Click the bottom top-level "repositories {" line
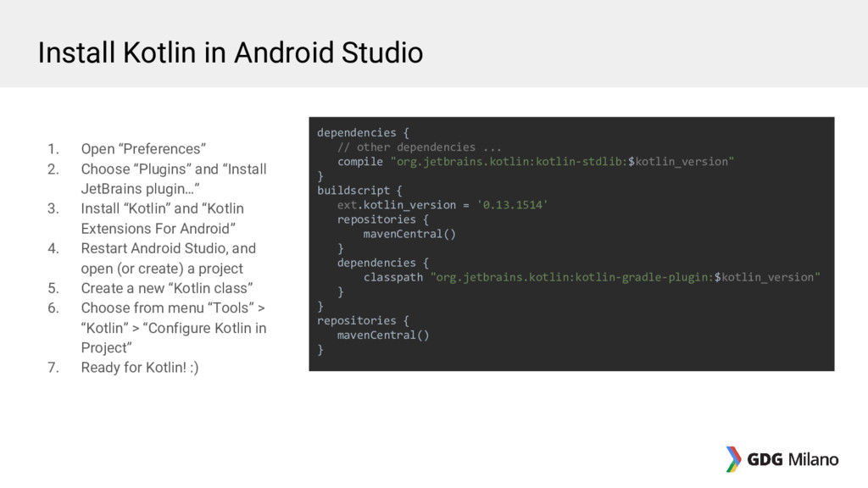 coord(363,320)
